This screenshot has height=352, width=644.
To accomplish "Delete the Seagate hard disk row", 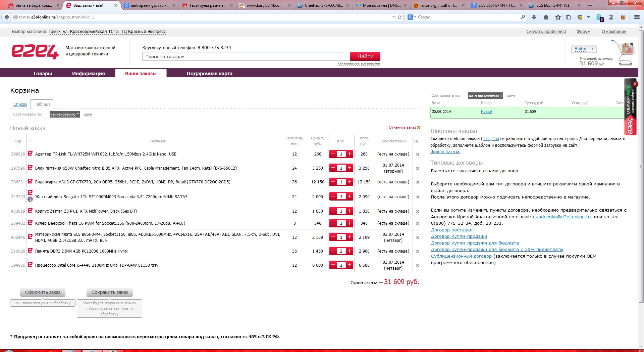I will pyautogui.click(x=418, y=197).
